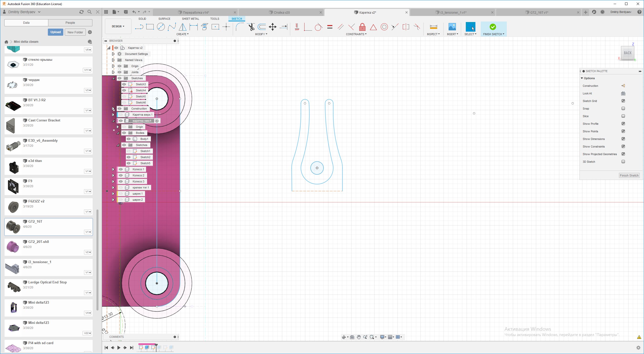644x354 pixels.
Task: Switch to the SHEET METAL tab
Action: [190, 19]
